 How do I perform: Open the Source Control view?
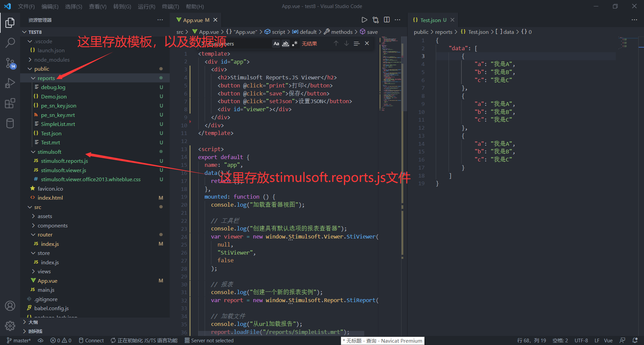coord(10,63)
